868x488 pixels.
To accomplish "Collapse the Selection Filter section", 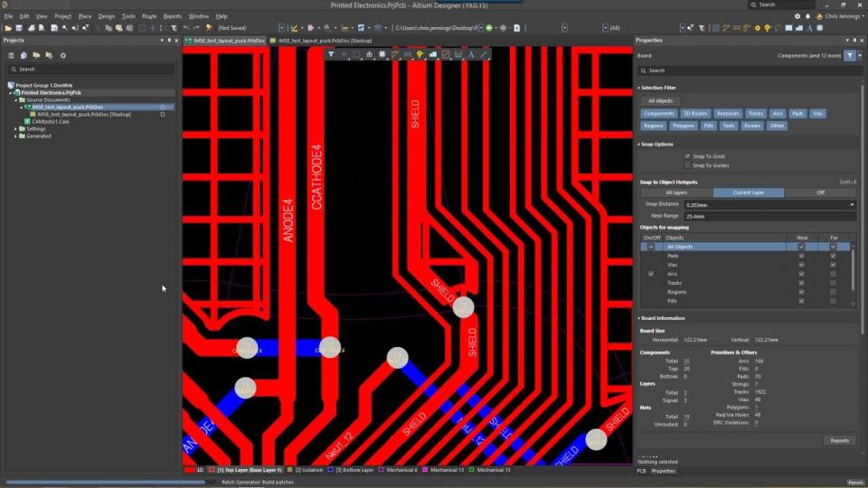I will pos(639,88).
